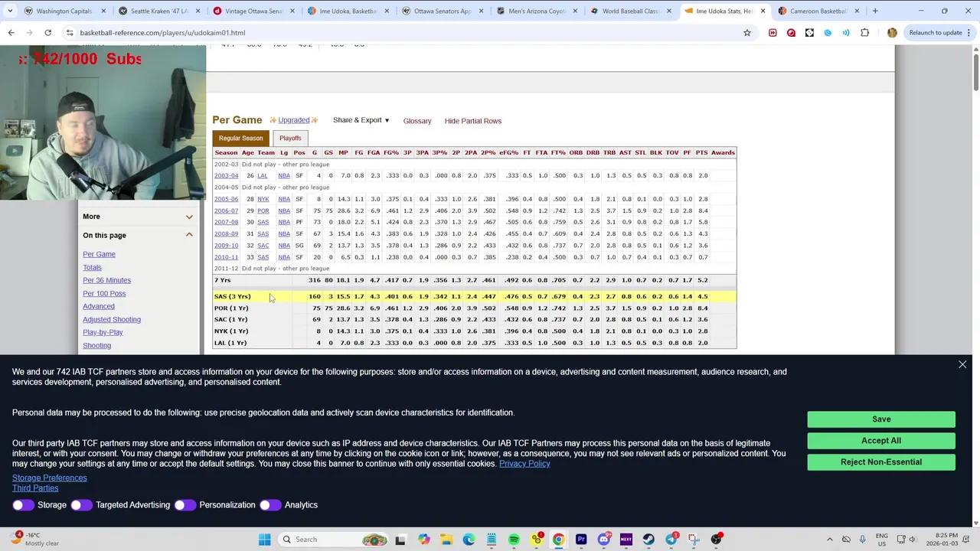Screen dimensions: 980x551
Task: Open the notifications bell in system tray
Action: click(x=965, y=540)
